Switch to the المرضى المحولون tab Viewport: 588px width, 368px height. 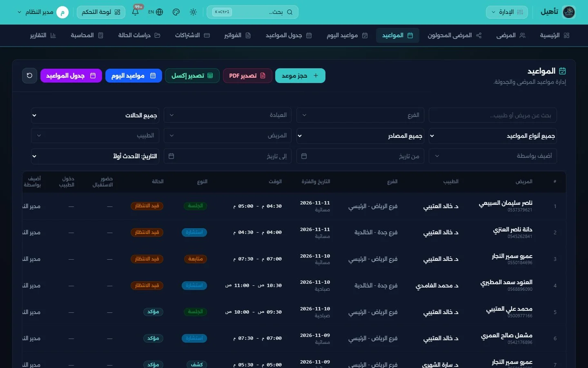454,36
